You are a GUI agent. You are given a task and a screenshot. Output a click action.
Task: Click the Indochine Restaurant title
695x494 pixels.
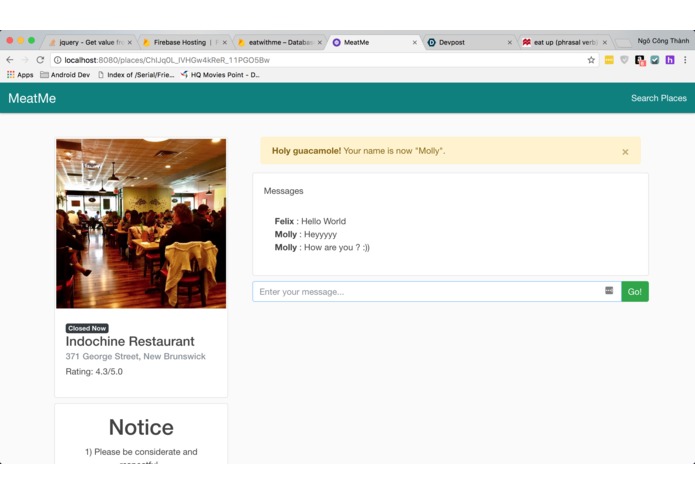(130, 341)
